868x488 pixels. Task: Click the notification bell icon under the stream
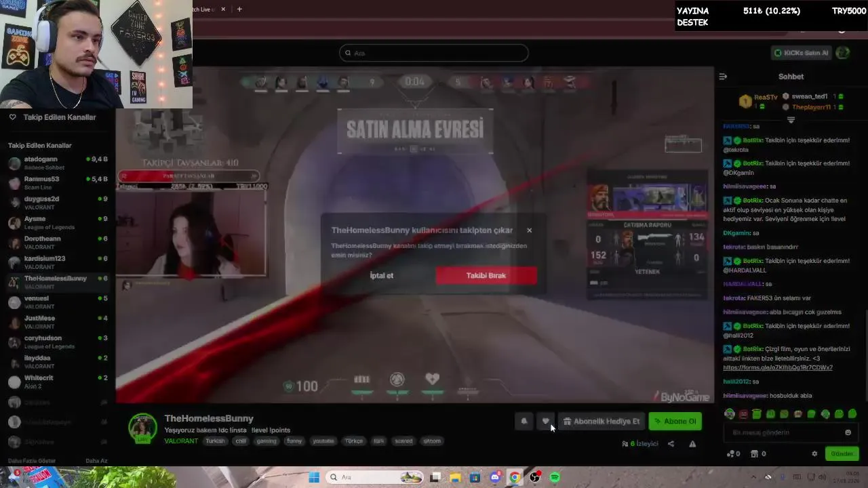click(x=524, y=421)
